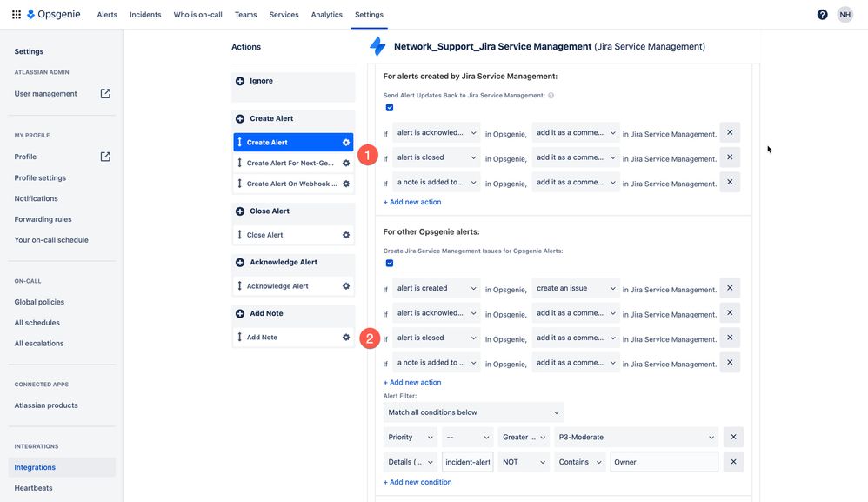Remove the Details filter condition containing Owner
Screen dimensions: 868x502
coord(733,462)
